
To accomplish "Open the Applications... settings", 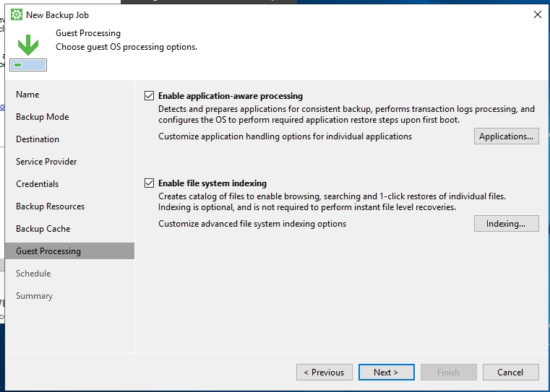I will coord(506,136).
